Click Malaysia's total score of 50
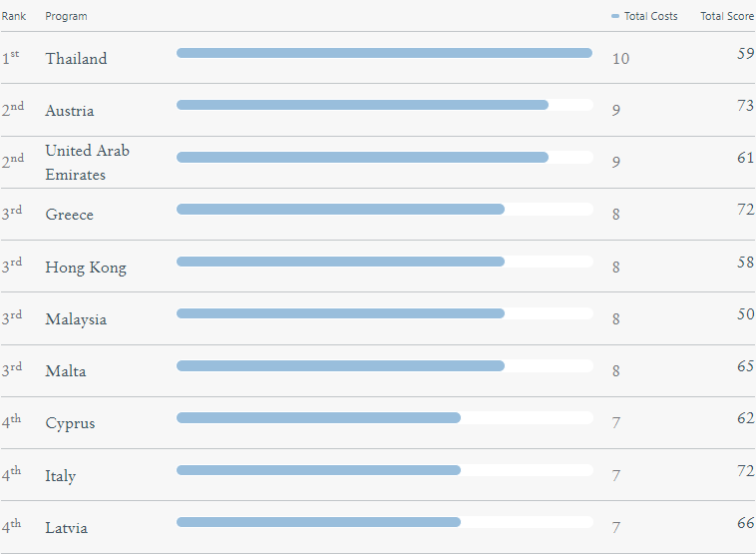 coord(745,314)
